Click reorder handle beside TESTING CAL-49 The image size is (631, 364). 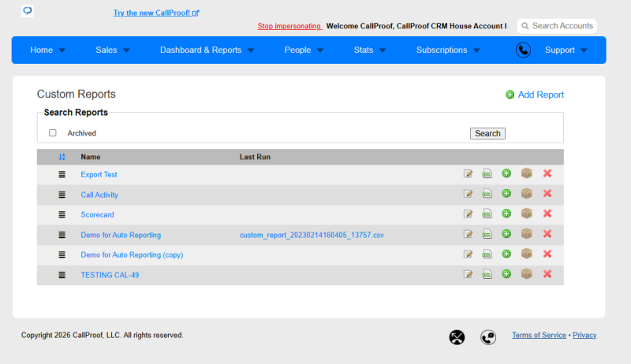tap(62, 275)
